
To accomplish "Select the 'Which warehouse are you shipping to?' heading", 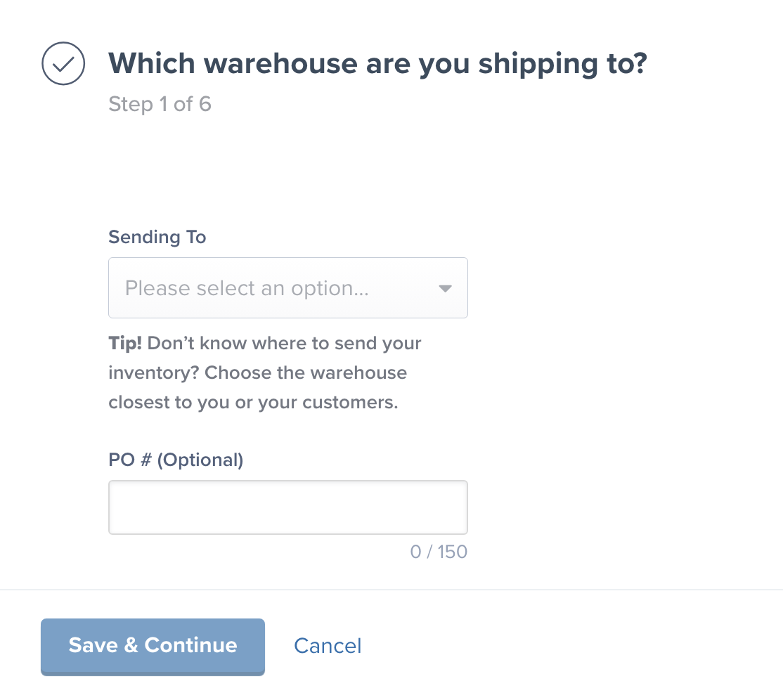I will [378, 63].
